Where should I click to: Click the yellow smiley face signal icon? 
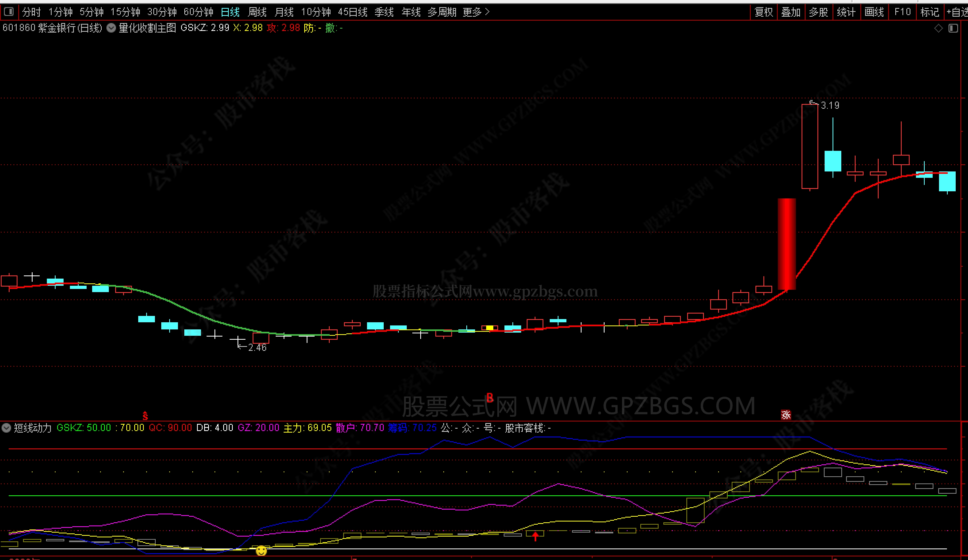tap(261, 550)
